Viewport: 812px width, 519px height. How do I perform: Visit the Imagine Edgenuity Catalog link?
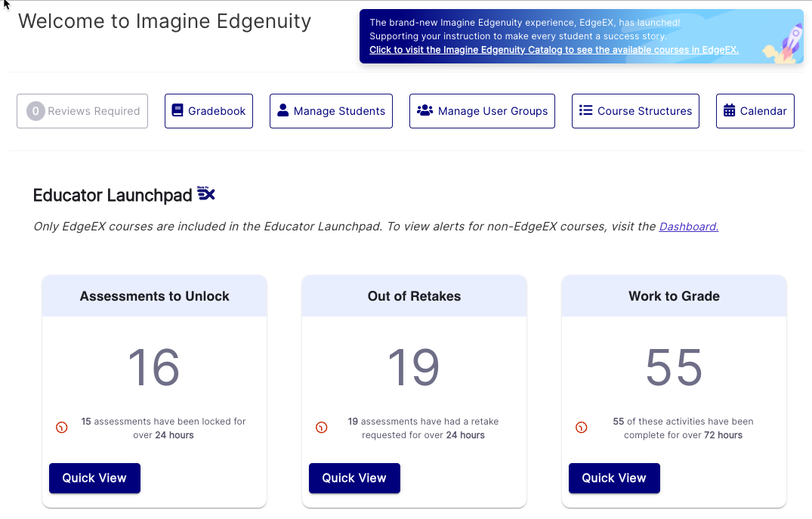554,50
